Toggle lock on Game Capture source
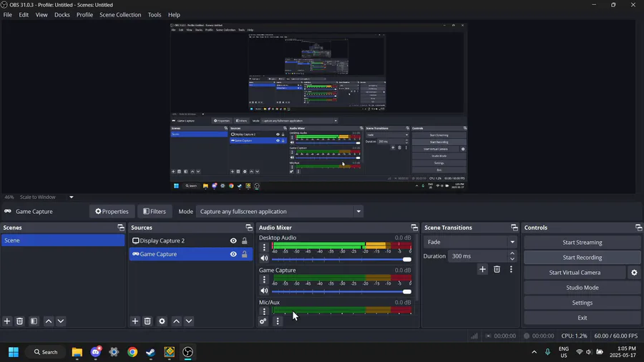This screenshot has height=362, width=644. point(245,254)
